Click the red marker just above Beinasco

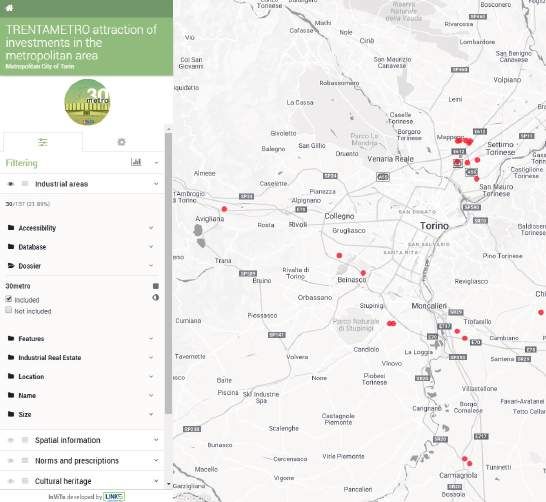(363, 273)
